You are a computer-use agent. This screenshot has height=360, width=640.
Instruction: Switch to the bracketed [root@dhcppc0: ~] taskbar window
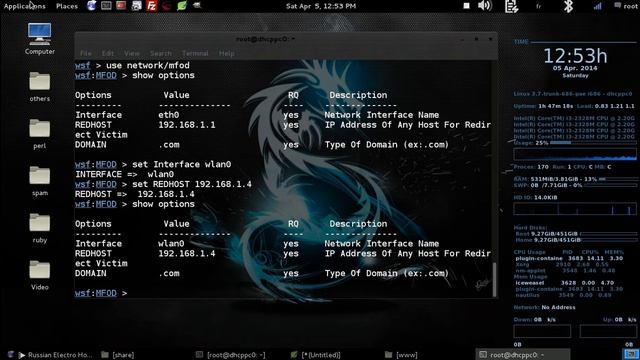click(x=231, y=355)
